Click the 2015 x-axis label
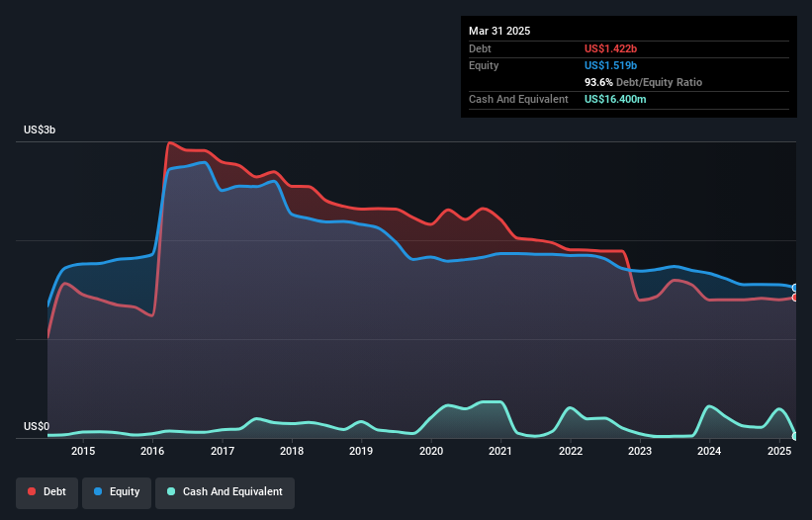The width and height of the screenshot is (812, 520). pos(83,451)
